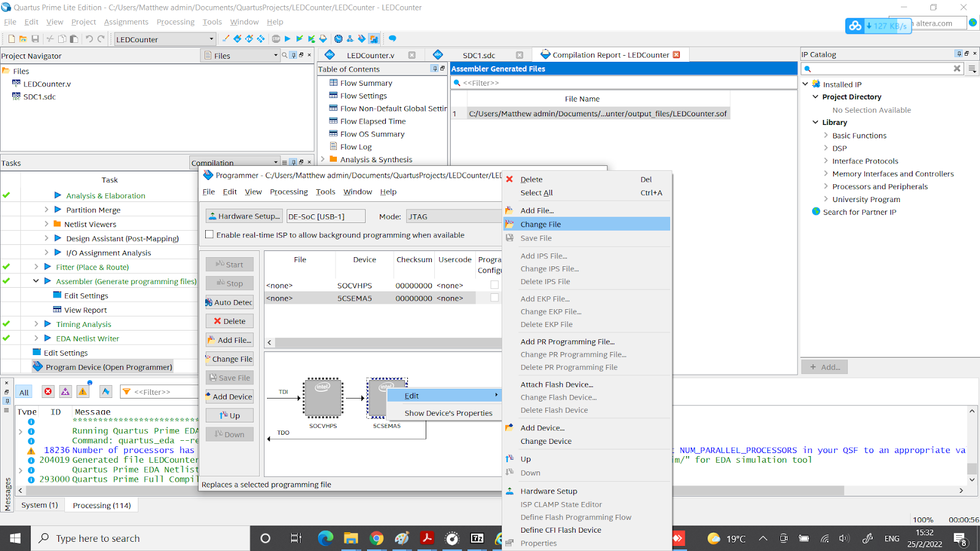980x551 pixels.
Task: Open Assignments menu in Quartus main window
Action: tap(126, 22)
